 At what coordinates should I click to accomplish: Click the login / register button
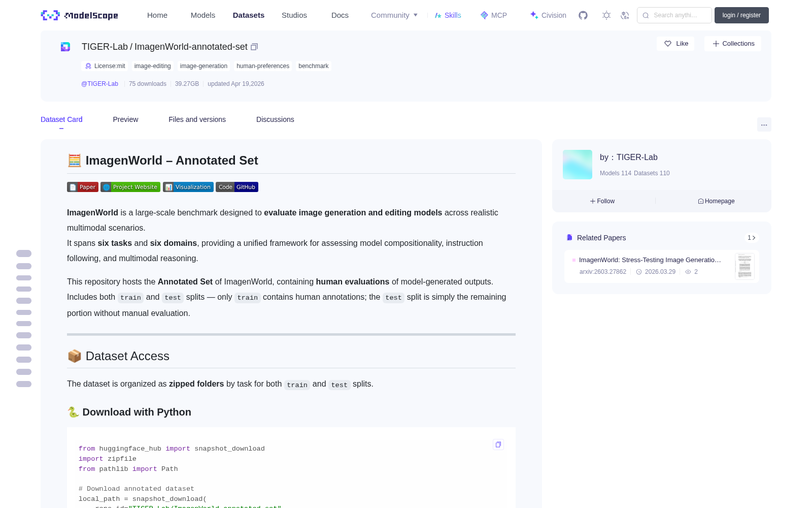(x=741, y=15)
